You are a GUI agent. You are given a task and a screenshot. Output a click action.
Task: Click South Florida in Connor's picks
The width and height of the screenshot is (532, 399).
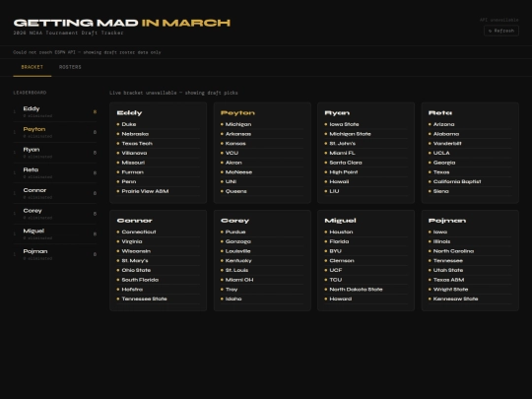(x=140, y=280)
